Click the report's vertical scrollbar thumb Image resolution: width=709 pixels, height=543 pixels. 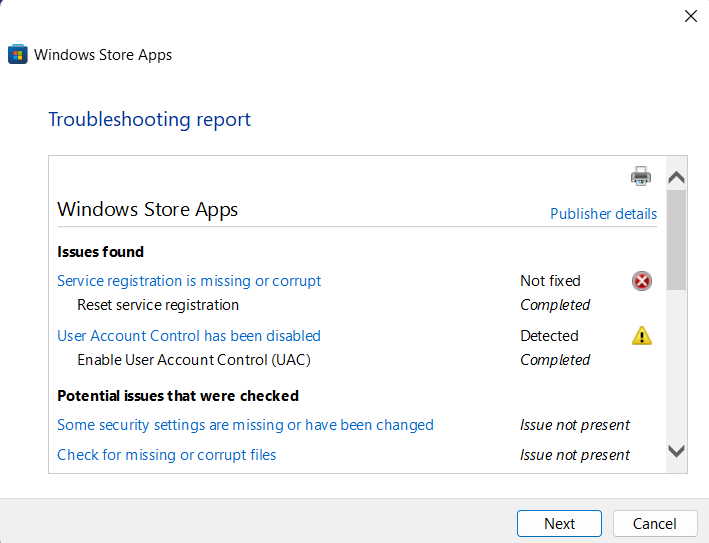click(x=676, y=239)
